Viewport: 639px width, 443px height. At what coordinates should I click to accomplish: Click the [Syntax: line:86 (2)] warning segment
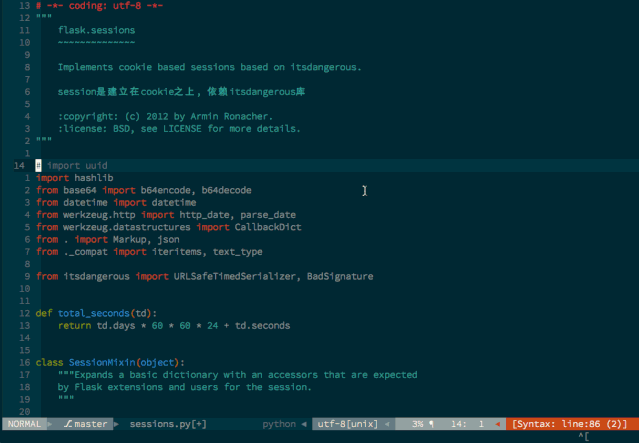tap(570, 424)
